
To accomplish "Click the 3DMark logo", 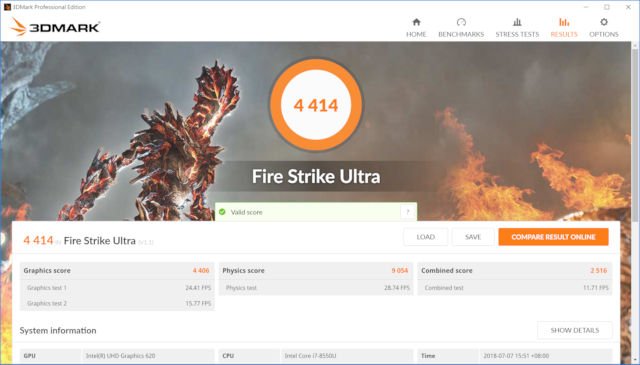I will (x=55, y=27).
